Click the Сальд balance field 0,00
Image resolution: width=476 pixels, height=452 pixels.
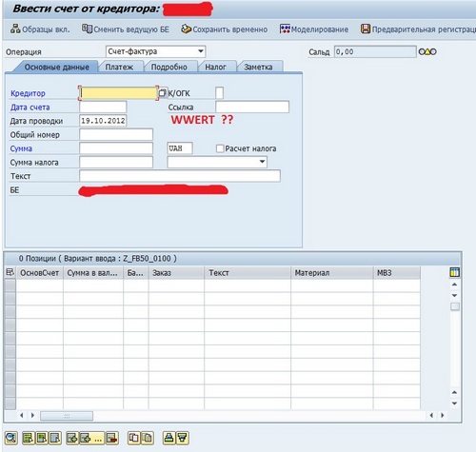[x=375, y=51]
